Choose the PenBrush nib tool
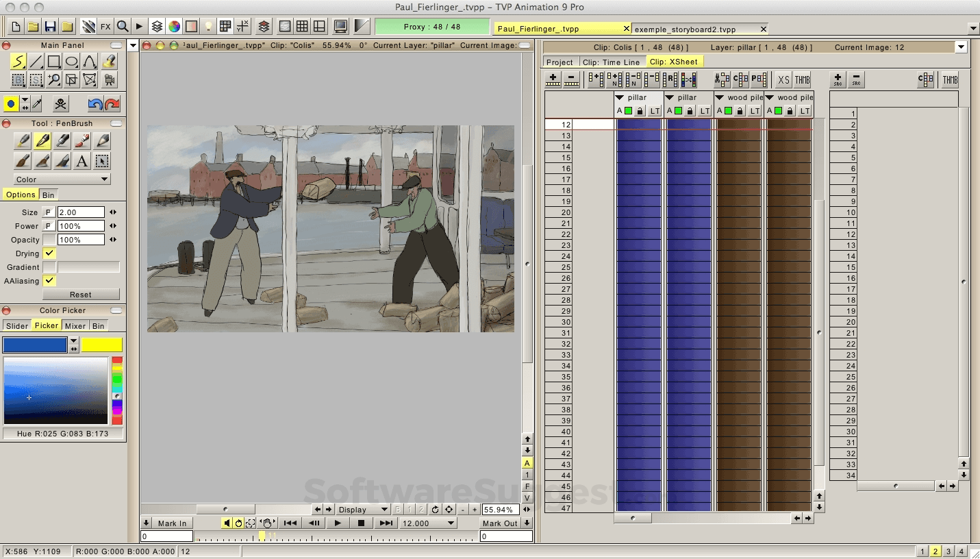Screen dimensions: 980x559 42,141
